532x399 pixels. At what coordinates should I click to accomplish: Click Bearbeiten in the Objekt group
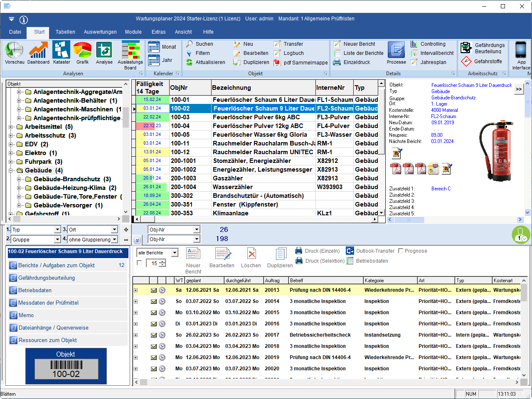tap(251, 53)
